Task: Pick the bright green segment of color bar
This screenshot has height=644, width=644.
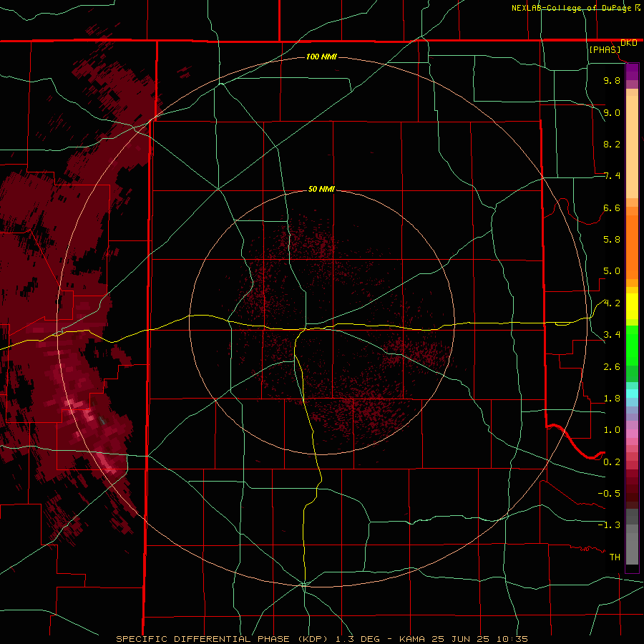Action: [x=632, y=345]
